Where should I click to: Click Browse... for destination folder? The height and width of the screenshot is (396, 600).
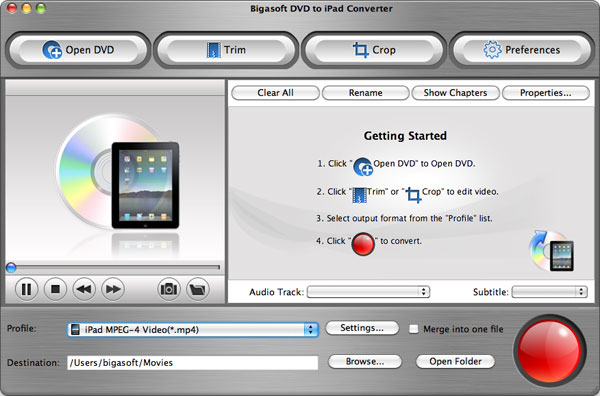(x=365, y=362)
